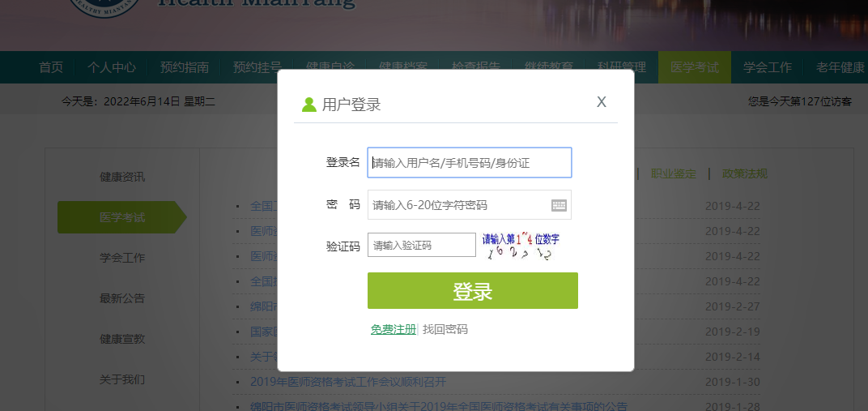This screenshot has width=868, height=411.
Task: Close the login dialog with X
Action: tap(601, 102)
